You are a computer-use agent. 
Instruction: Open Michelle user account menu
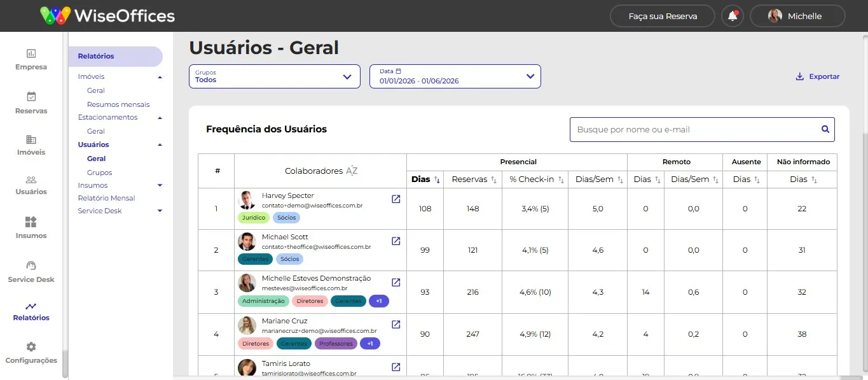tap(797, 16)
